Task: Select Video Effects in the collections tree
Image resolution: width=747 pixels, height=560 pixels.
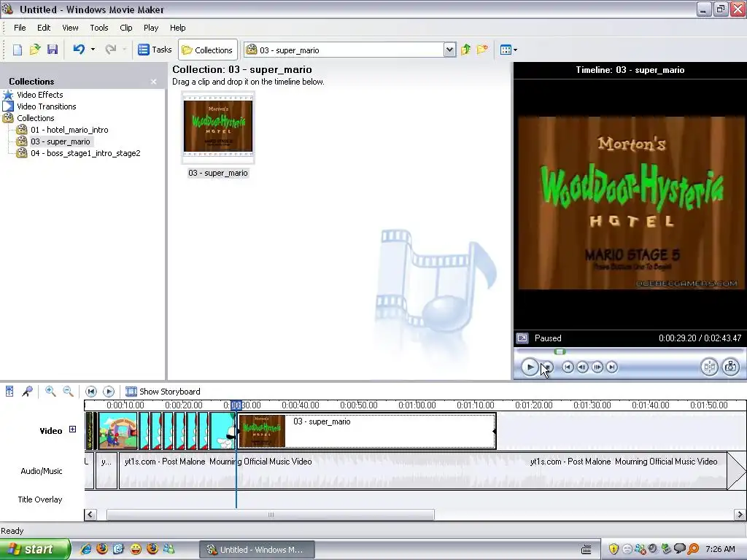Action: (40, 95)
